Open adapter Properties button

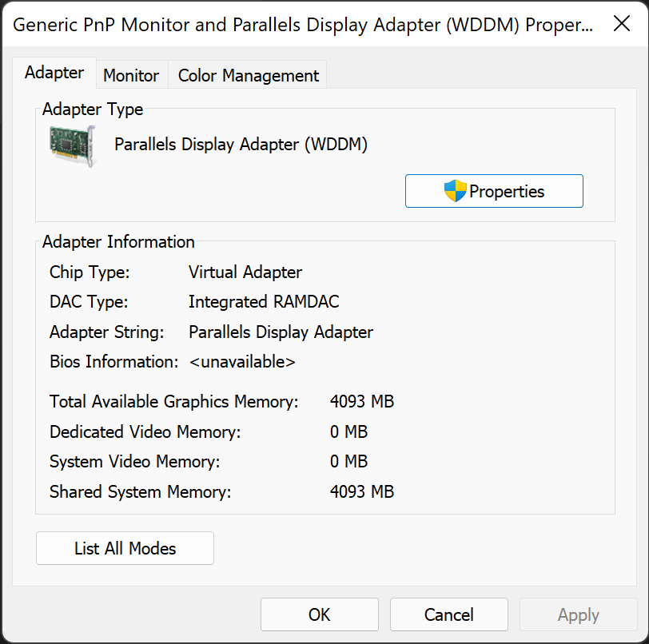pos(494,191)
